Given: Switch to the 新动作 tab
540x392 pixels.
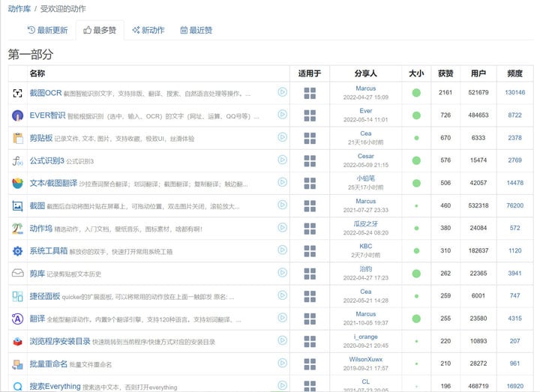Looking at the screenshot, I should 148,30.
